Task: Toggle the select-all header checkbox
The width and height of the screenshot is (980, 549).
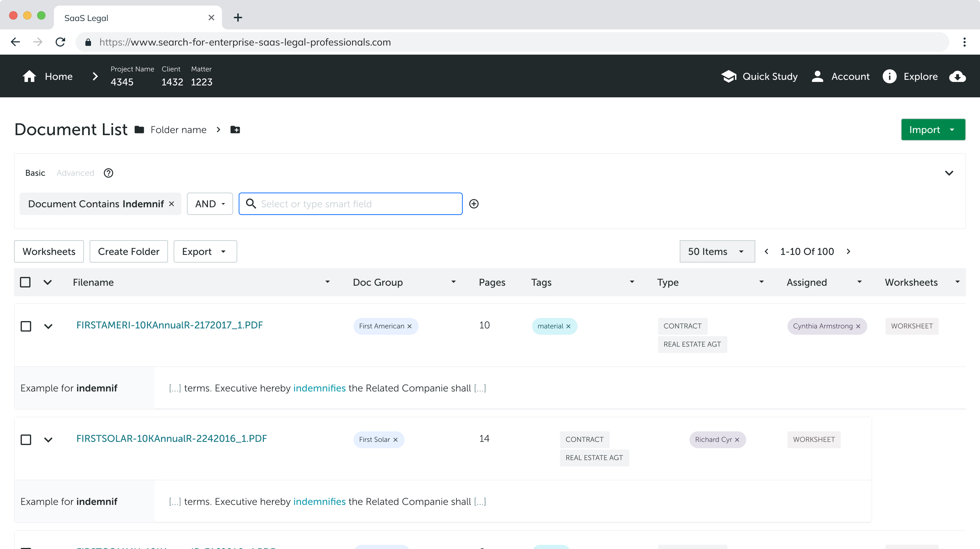Action: 25,282
